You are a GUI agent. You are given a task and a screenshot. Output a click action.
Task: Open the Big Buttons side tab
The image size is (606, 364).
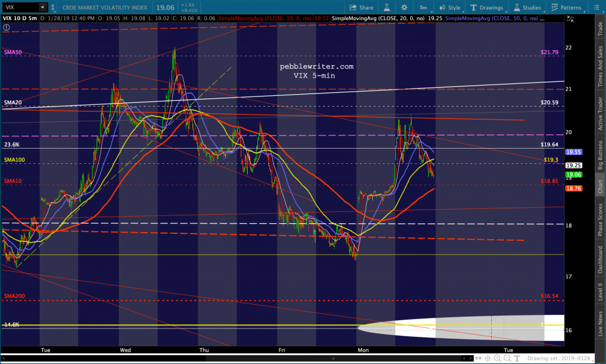600,155
